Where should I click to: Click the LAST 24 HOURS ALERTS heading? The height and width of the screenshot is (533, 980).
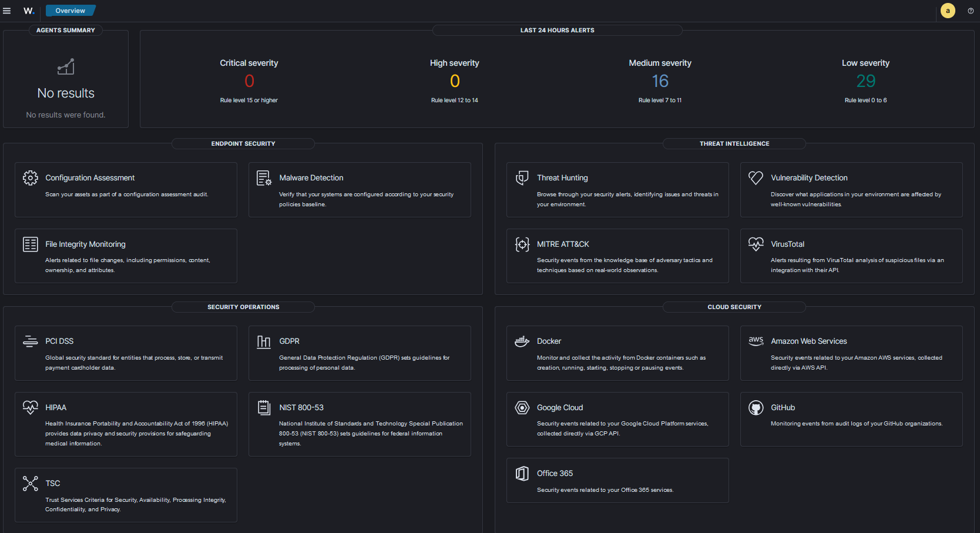pyautogui.click(x=558, y=30)
